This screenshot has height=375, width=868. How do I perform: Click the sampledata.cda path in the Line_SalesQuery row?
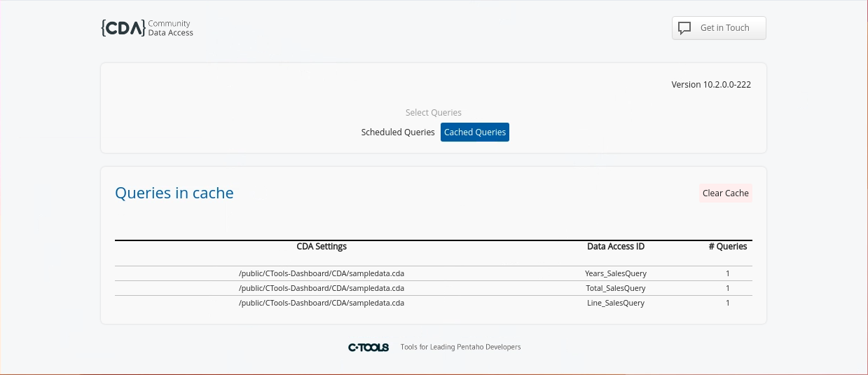(322, 303)
